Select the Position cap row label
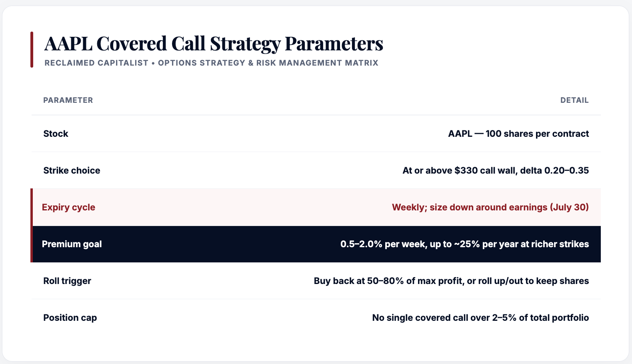Image resolution: width=632 pixels, height=364 pixels. (70, 318)
